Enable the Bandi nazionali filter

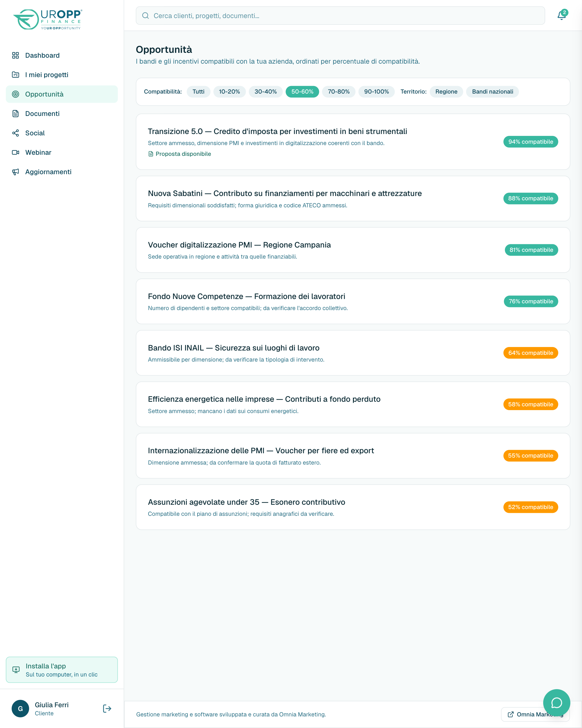pos(492,91)
